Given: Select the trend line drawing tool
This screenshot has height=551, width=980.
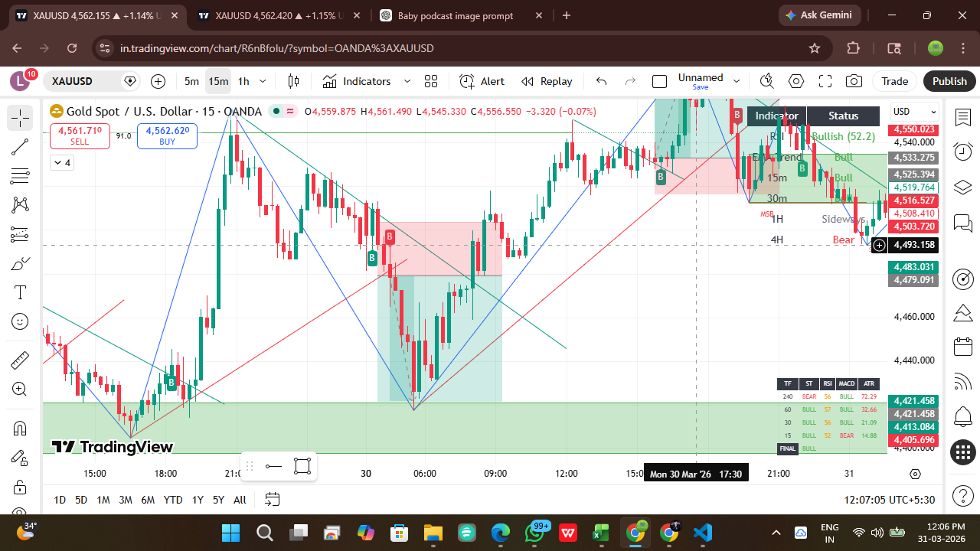Looking at the screenshot, I should (20, 148).
